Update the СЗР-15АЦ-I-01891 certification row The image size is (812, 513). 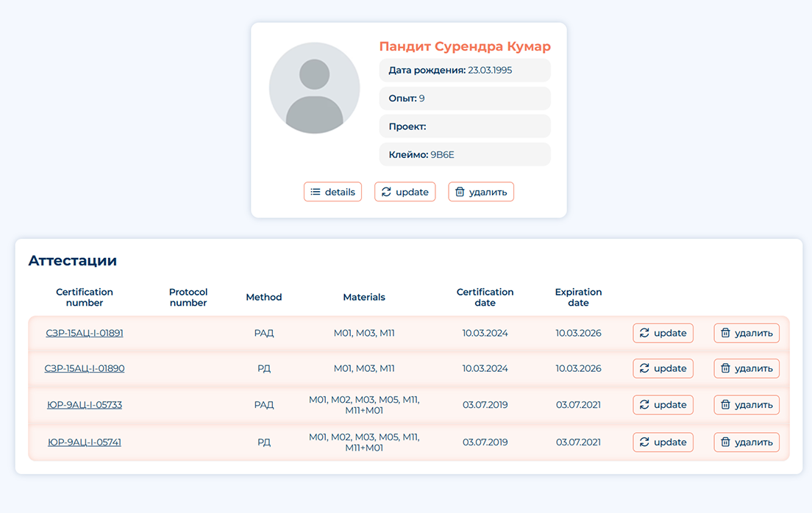coord(663,333)
